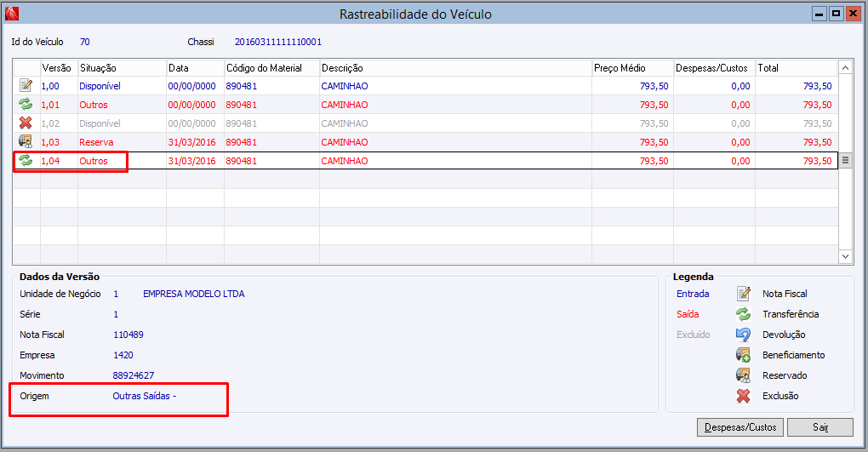The image size is (868, 452).
Task: Click the Sair button
Action: pyautogui.click(x=820, y=427)
